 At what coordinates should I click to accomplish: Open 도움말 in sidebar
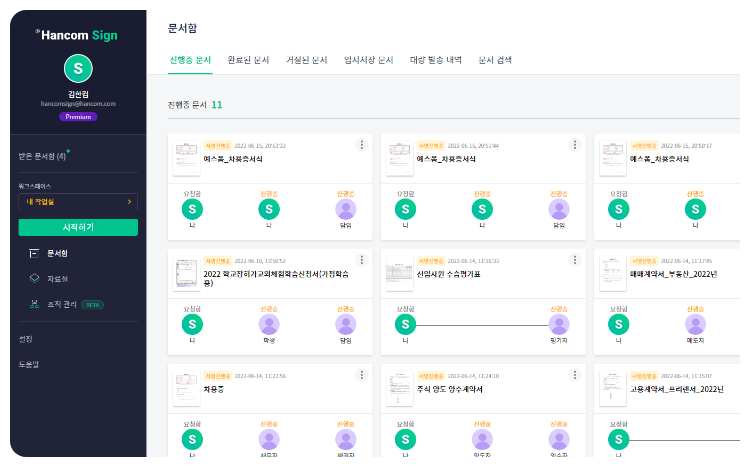28,364
